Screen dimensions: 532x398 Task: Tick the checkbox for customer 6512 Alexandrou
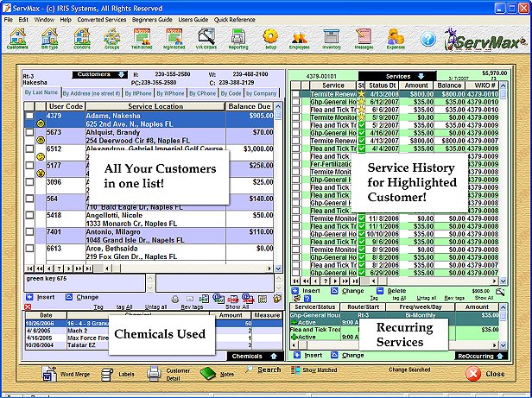tap(29, 148)
